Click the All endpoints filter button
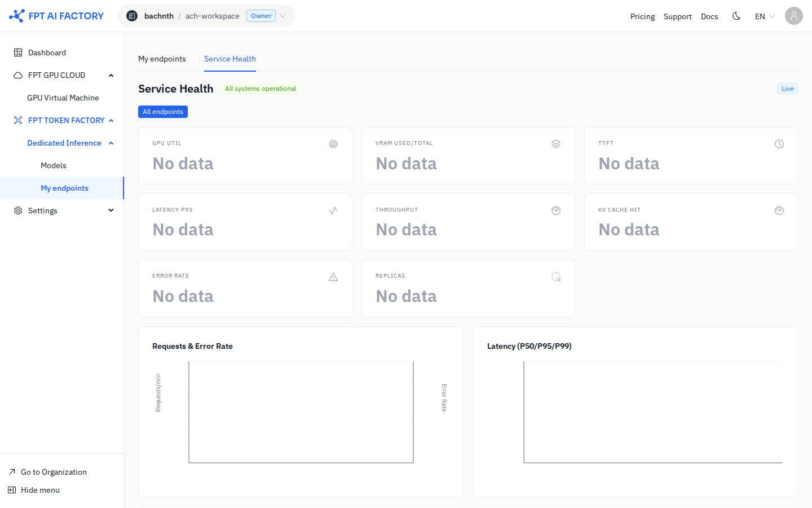Viewport: 812px width, 508px height. tap(163, 112)
